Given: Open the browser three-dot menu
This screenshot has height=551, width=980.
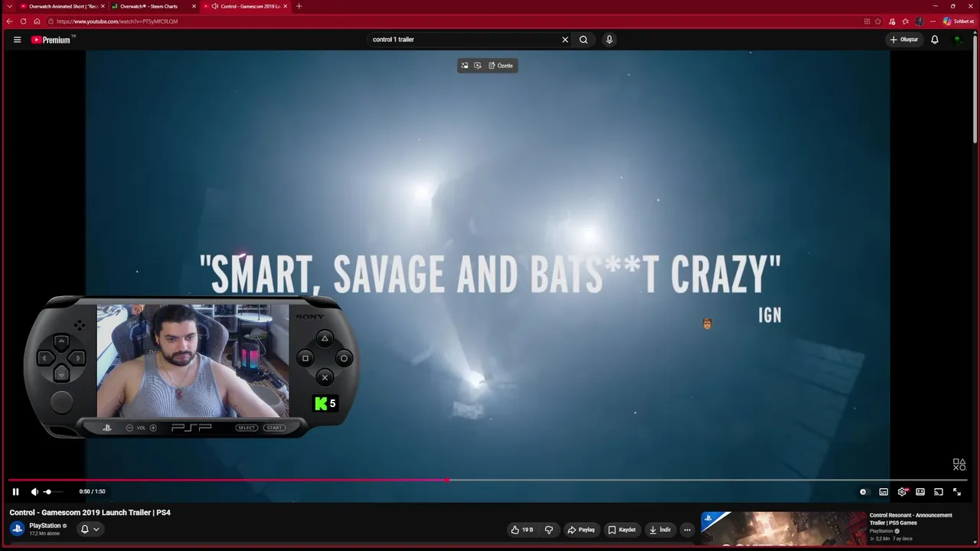Looking at the screenshot, I should point(933,21).
